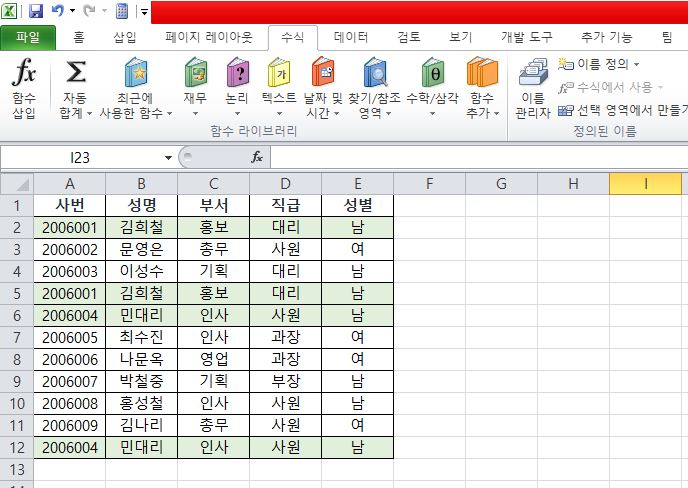
Task: Switch to the Home (홈) tab
Action: point(79,37)
